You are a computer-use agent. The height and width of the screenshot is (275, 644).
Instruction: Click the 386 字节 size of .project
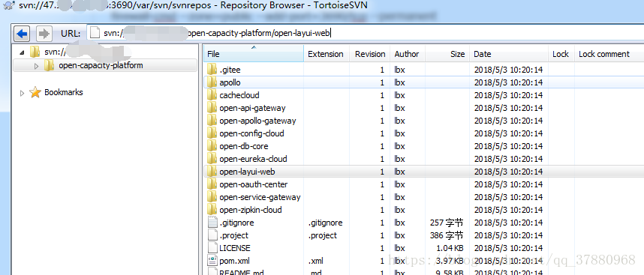[x=447, y=235]
